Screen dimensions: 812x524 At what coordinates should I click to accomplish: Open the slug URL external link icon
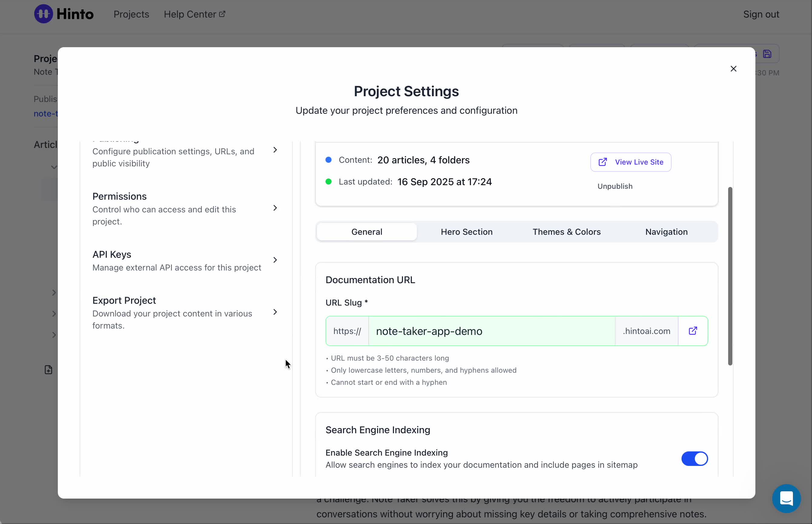click(692, 331)
